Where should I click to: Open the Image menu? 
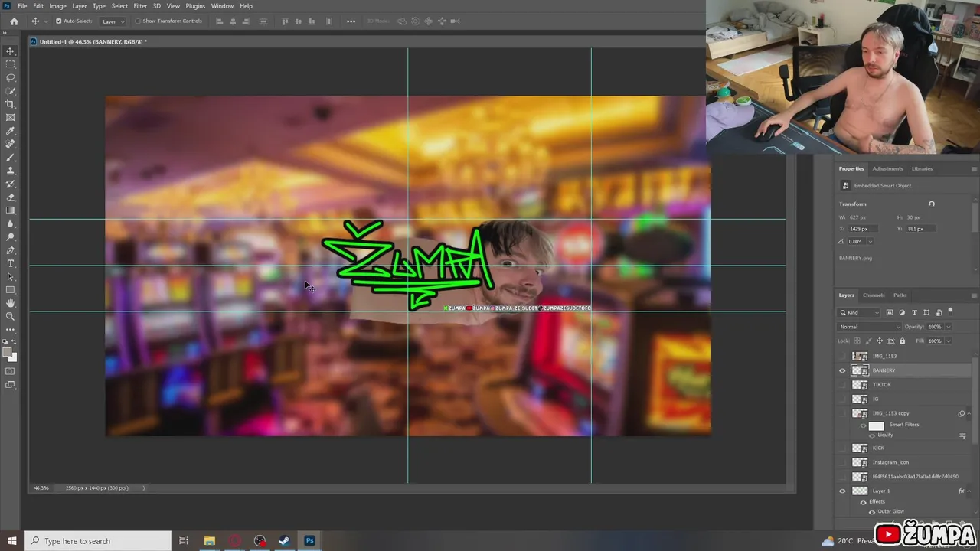pos(58,6)
